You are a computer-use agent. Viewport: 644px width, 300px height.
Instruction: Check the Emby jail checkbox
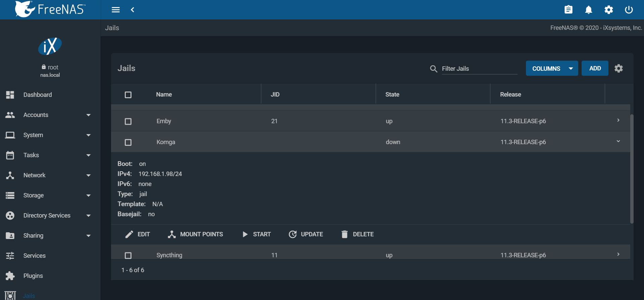[128, 121]
